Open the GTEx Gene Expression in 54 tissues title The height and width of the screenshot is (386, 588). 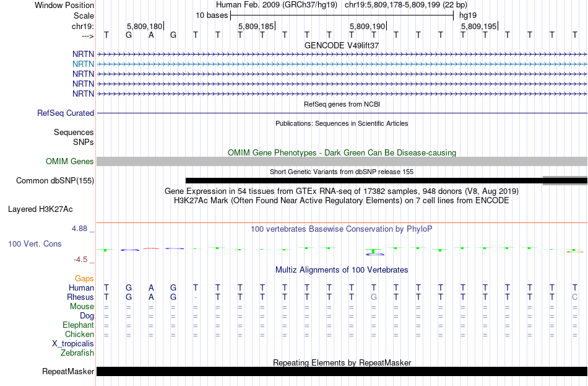pyautogui.click(x=342, y=191)
